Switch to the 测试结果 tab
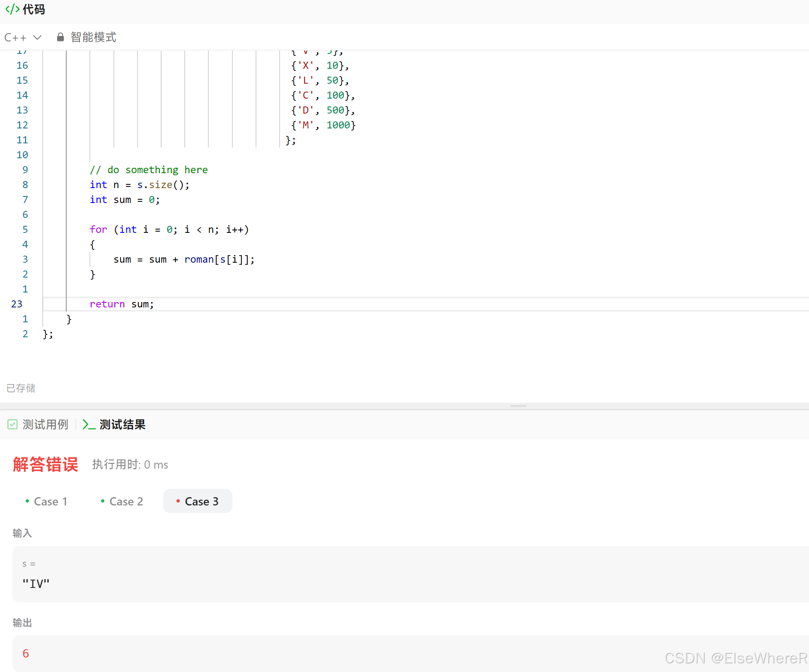 click(x=122, y=424)
